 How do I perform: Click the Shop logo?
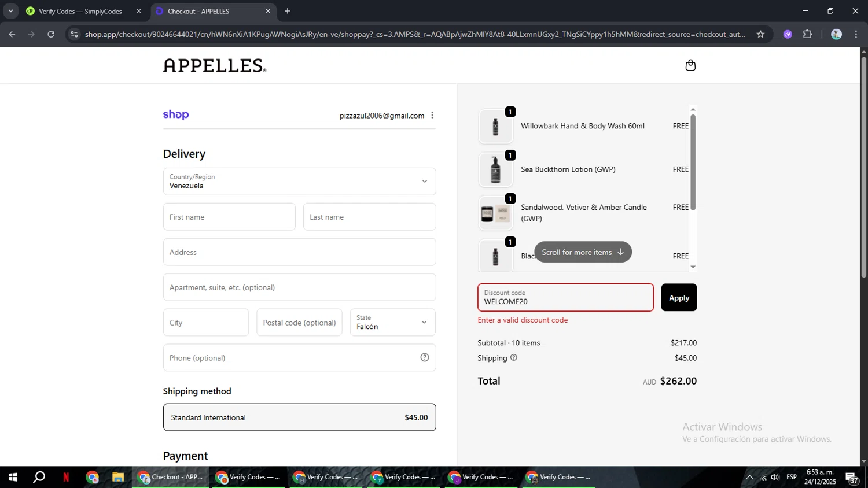(176, 114)
